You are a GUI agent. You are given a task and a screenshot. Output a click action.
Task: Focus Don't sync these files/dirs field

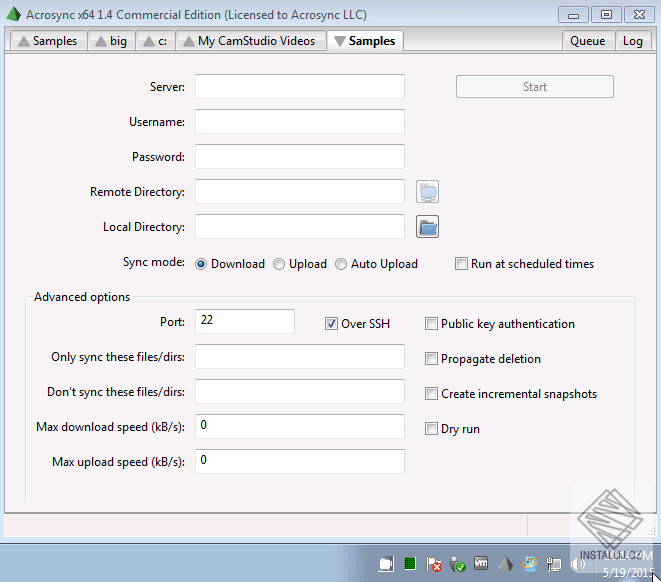[x=300, y=392]
